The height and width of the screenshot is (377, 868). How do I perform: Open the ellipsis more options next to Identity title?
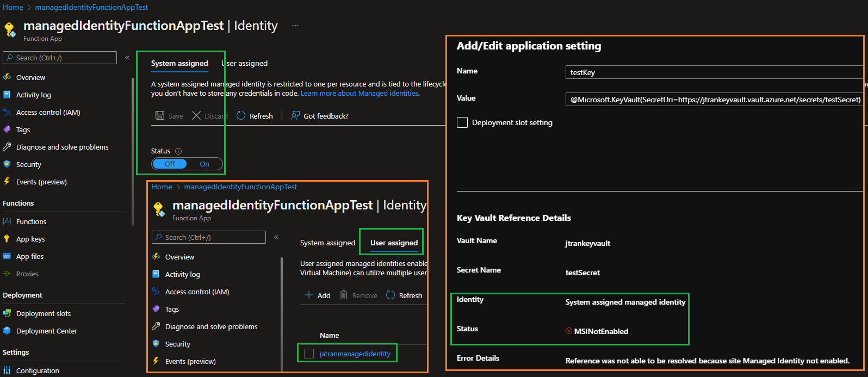(295, 26)
